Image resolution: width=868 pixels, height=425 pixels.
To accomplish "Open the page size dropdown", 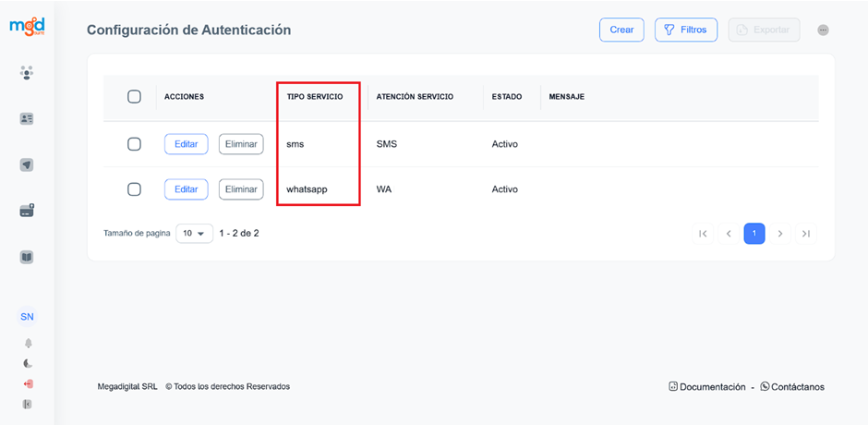I will click(x=194, y=234).
